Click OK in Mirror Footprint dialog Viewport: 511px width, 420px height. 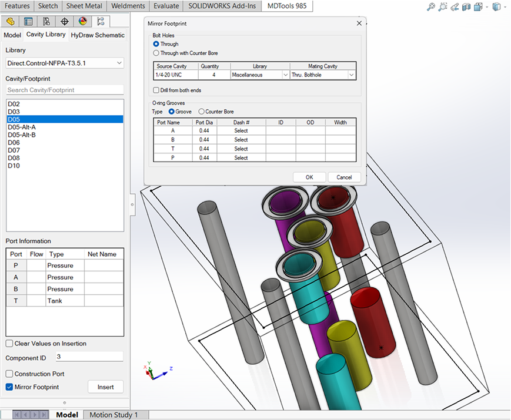(309, 177)
